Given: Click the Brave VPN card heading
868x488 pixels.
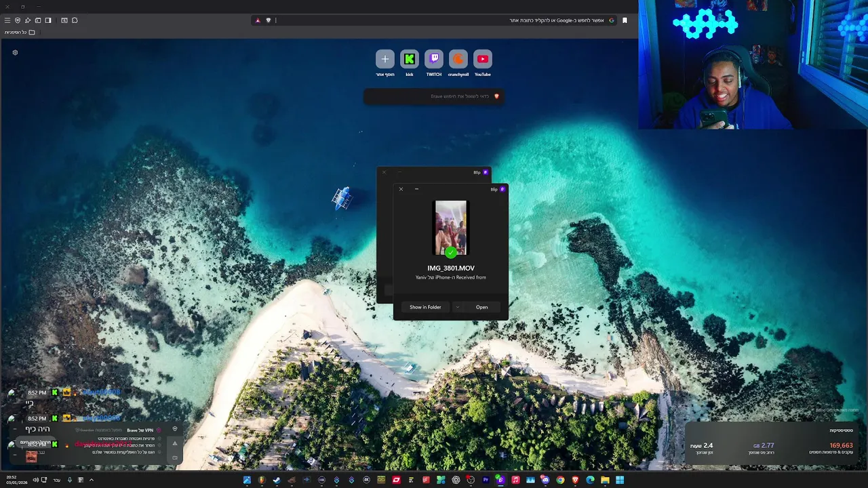Looking at the screenshot, I should pyautogui.click(x=140, y=430).
